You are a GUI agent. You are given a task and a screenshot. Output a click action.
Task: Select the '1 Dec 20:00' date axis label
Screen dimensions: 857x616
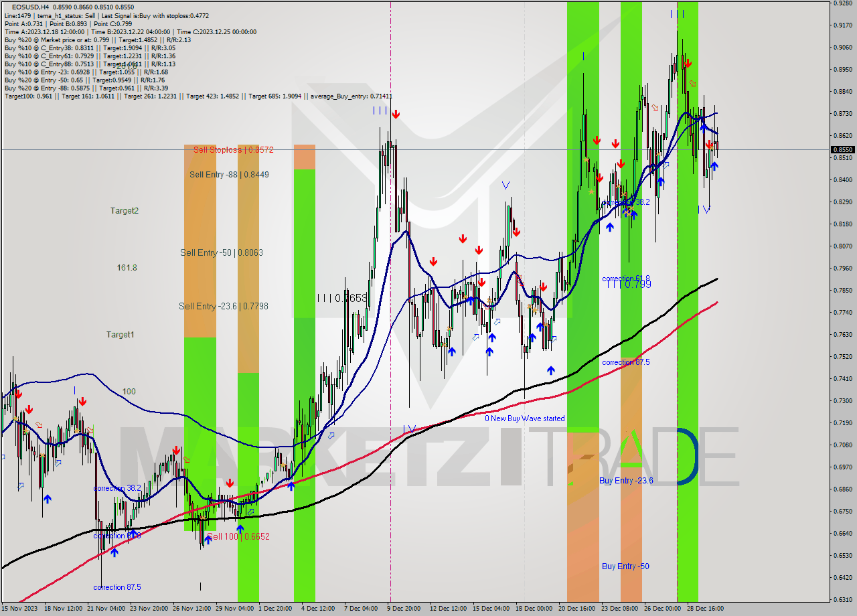tap(275, 609)
